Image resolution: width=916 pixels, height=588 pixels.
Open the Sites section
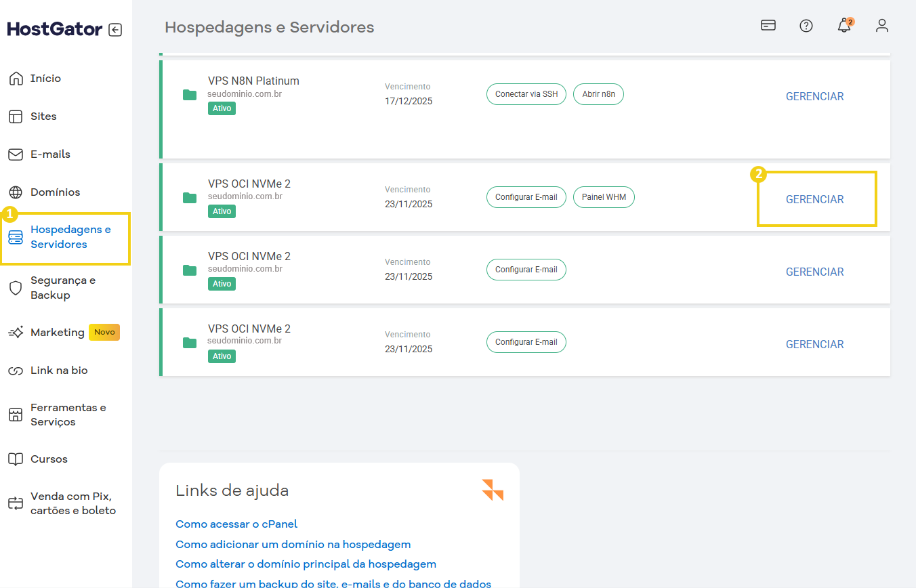43,116
